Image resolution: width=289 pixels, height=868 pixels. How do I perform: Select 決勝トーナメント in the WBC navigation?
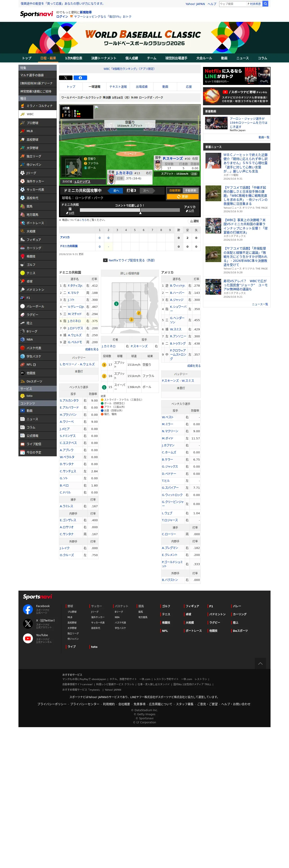click(x=104, y=58)
